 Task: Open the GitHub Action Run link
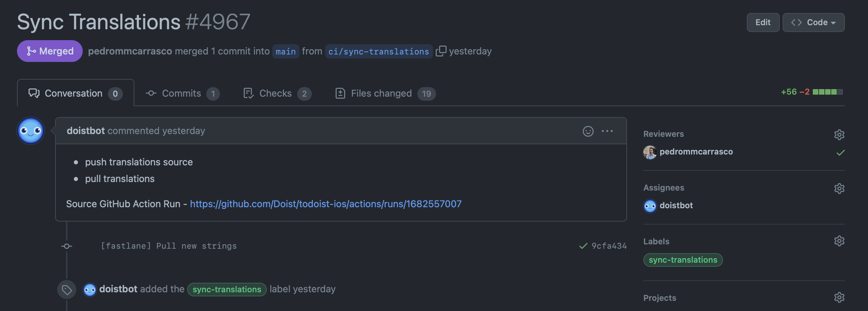point(326,203)
